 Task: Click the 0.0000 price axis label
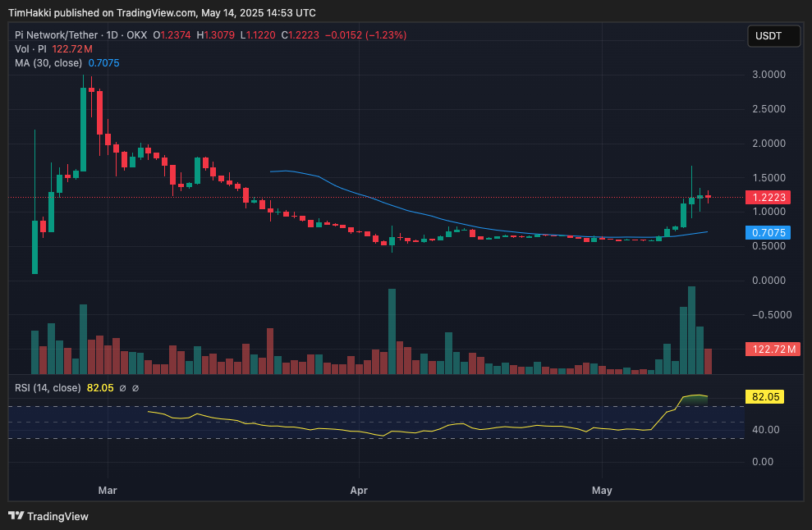[x=768, y=281]
